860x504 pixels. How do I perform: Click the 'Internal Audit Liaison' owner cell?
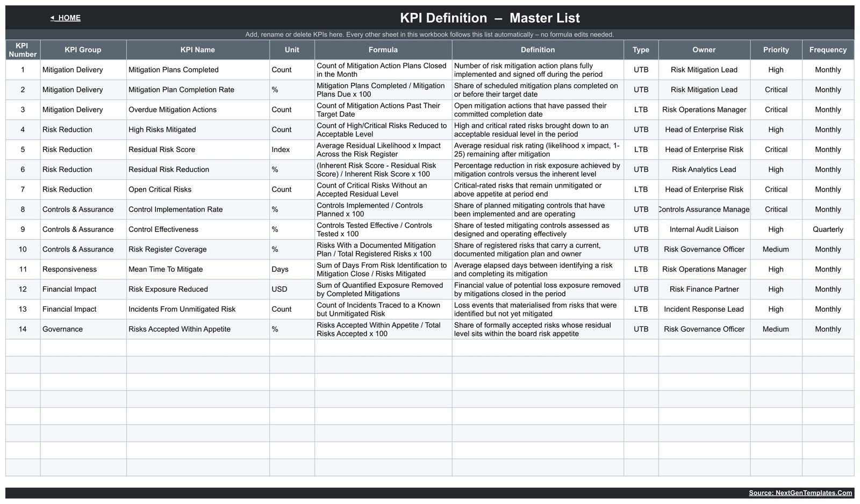click(x=704, y=229)
